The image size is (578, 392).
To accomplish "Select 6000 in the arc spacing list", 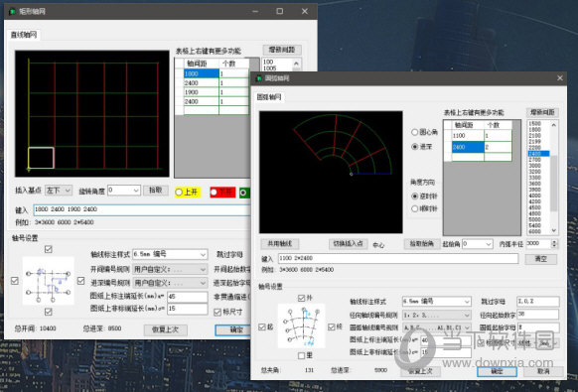I will (x=535, y=231).
